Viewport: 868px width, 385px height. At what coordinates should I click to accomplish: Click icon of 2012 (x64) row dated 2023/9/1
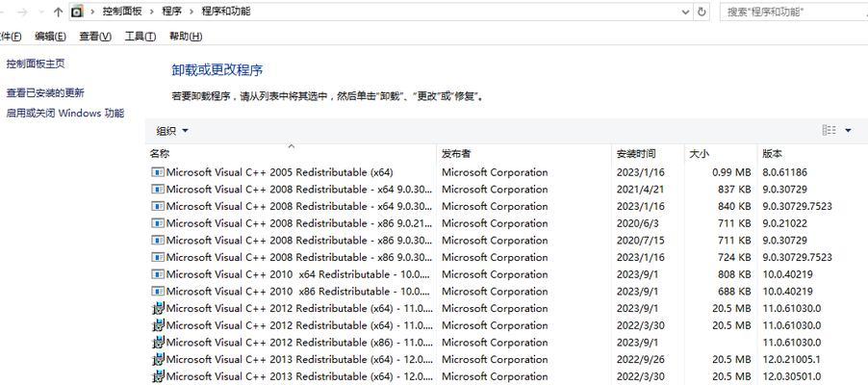click(159, 309)
